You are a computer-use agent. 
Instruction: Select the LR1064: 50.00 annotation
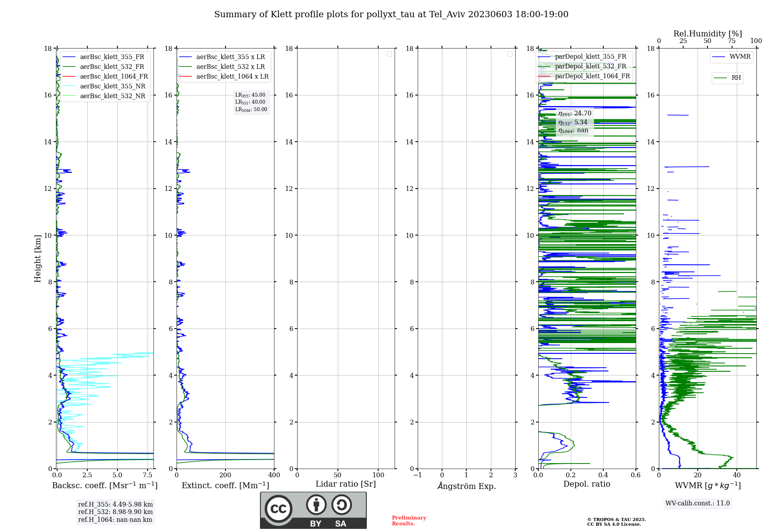click(251, 110)
